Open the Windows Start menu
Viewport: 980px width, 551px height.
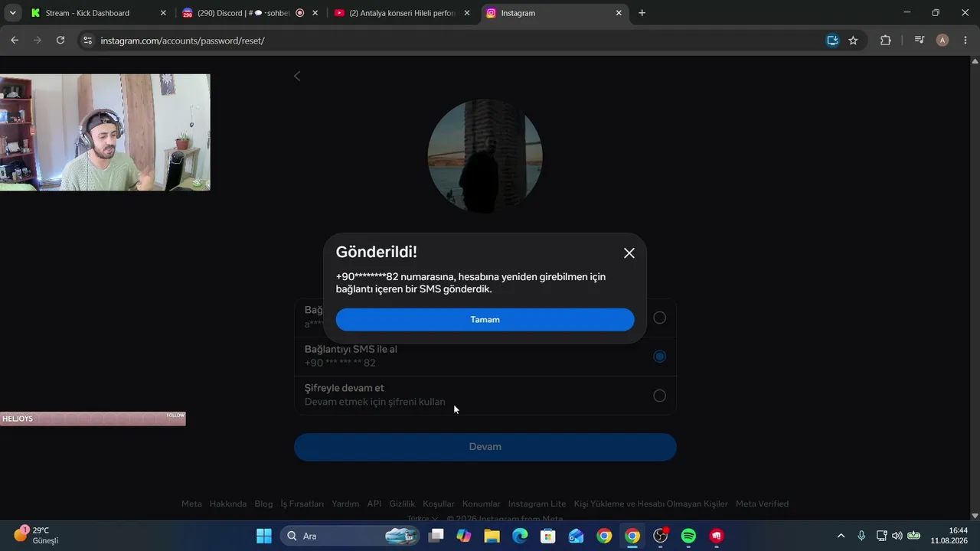(x=264, y=536)
